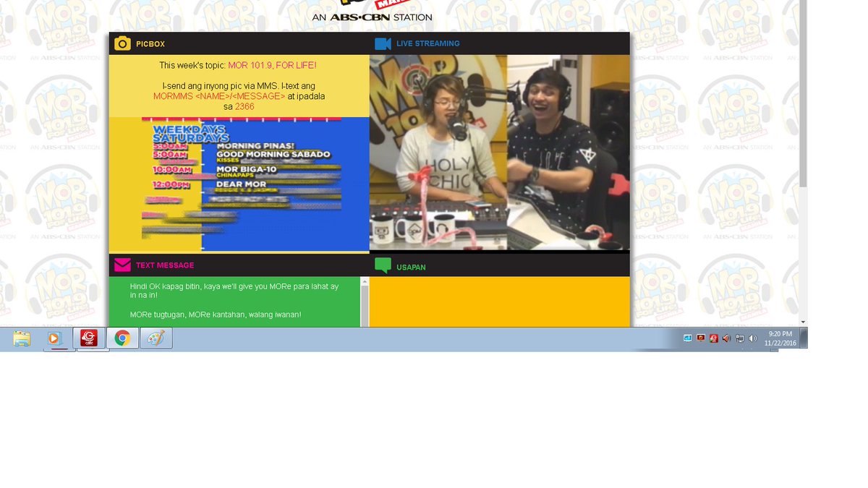Click the Live Streaming video camera icon
Image resolution: width=868 pixels, height=488 pixels.
[383, 43]
